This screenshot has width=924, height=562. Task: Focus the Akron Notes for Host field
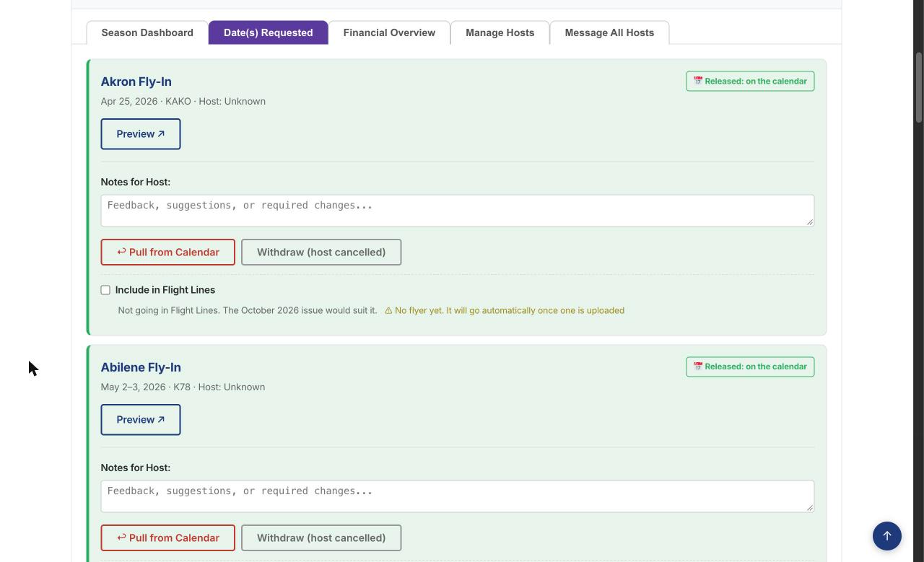point(458,210)
